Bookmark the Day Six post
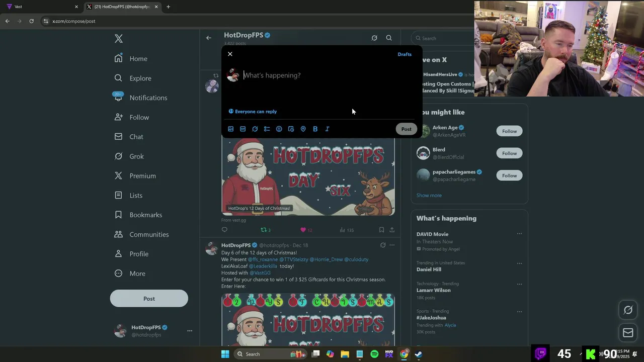This screenshot has height=362, width=644. click(381, 230)
